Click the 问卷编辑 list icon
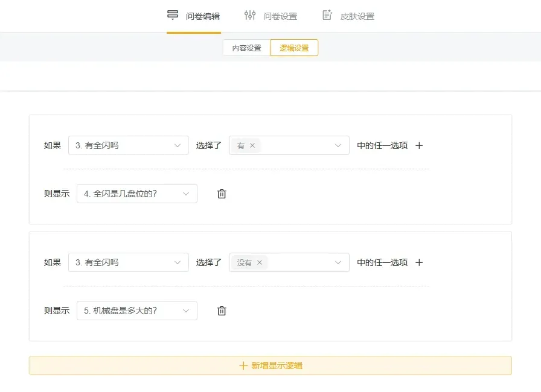The height and width of the screenshot is (392, 541). click(x=173, y=16)
